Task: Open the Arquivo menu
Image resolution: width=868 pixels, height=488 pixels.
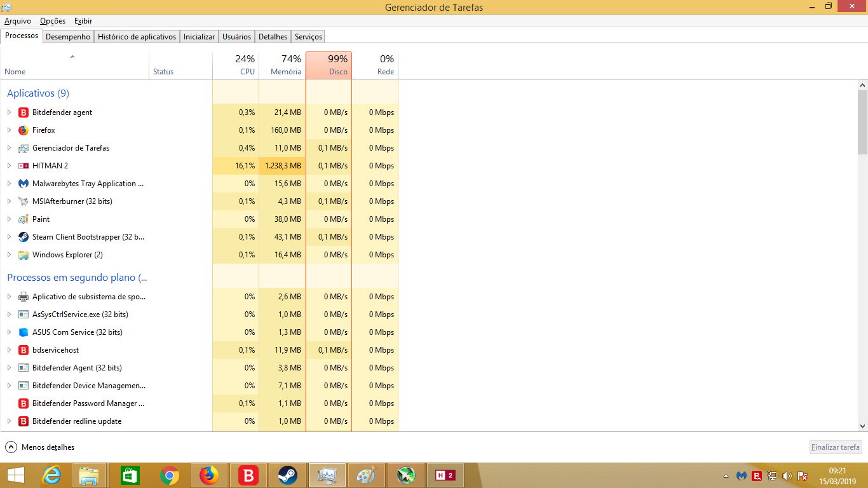Action: (18, 21)
